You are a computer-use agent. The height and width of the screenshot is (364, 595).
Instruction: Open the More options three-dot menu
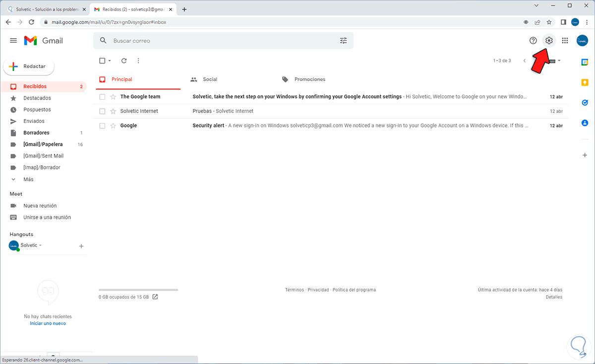click(138, 61)
